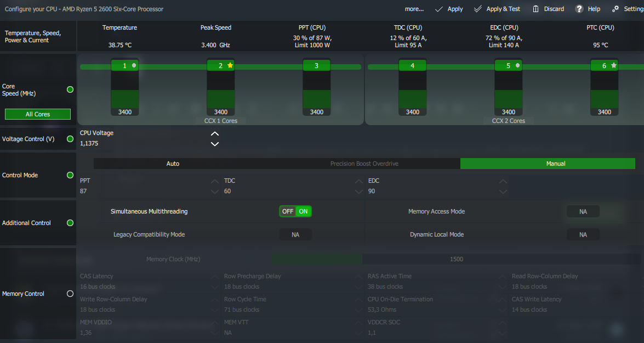Image resolution: width=644 pixels, height=343 pixels.
Task: Decrease TDC value with down arrow
Action: pyautogui.click(x=359, y=192)
